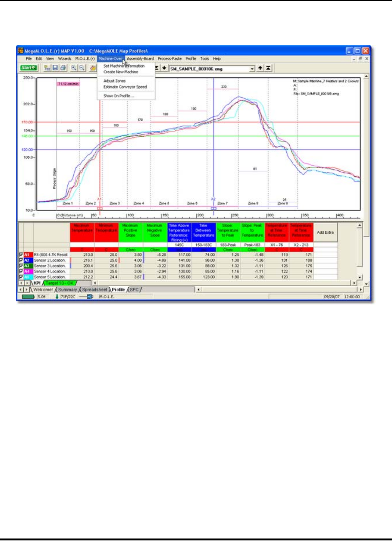Click the Maximum Positive Slope column header
This screenshot has width=392, height=541.
tap(131, 232)
